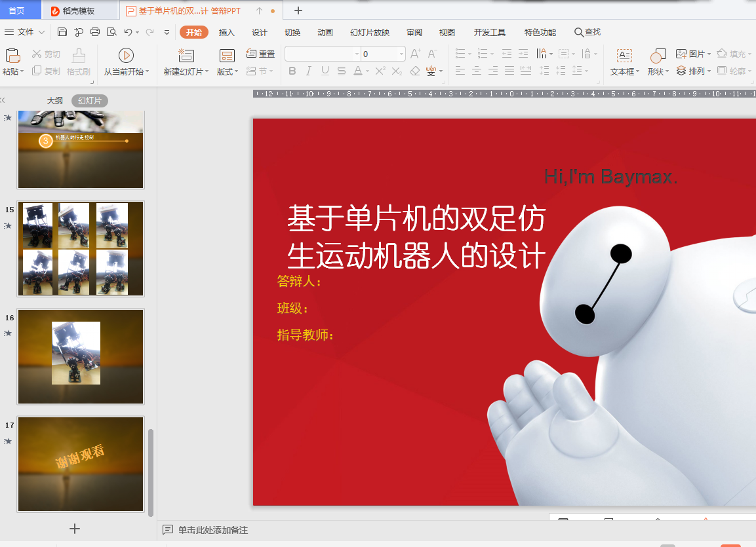Open the font name dropdown
The width and height of the screenshot is (756, 547).
point(357,54)
